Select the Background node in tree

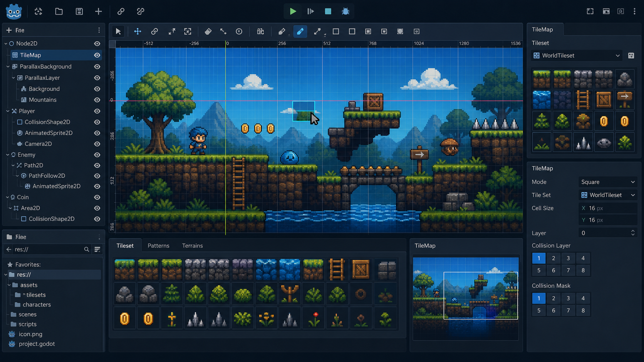pos(44,89)
